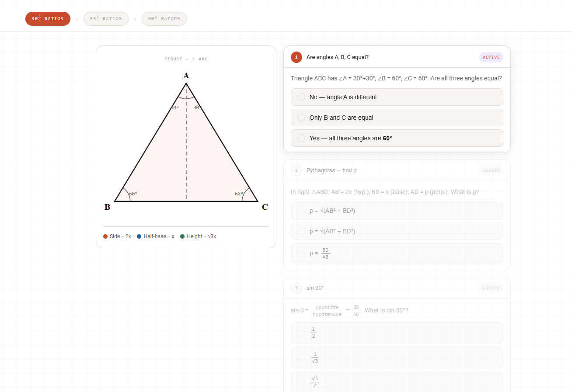
Task: Click the chevron after 30° RATIOS
Action: pos(77,19)
